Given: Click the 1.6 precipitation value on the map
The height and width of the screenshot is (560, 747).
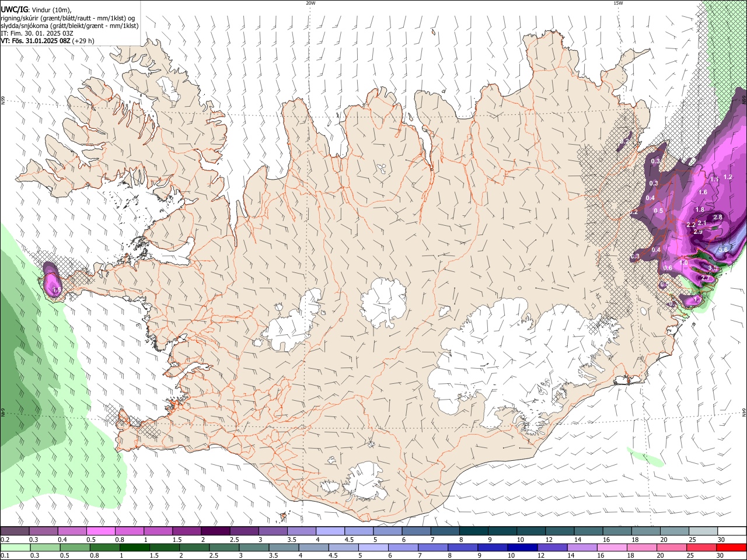Looking at the screenshot, I should pyautogui.click(x=703, y=192).
